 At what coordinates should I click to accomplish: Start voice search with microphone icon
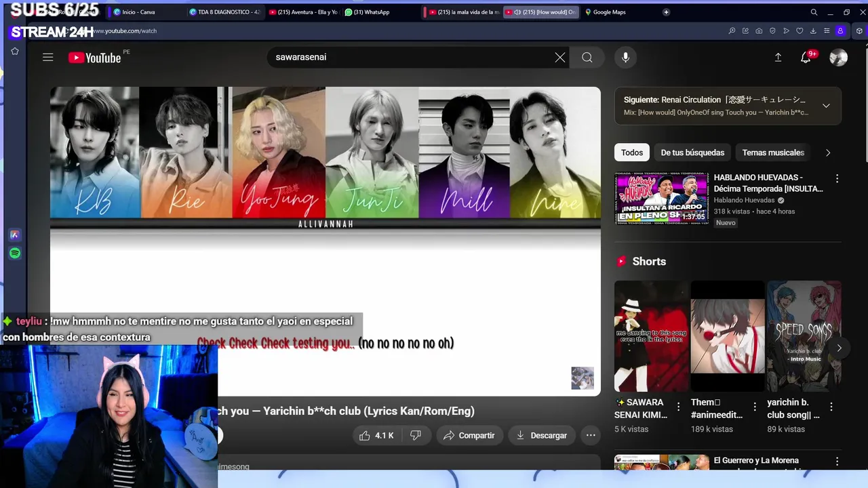[x=625, y=58]
